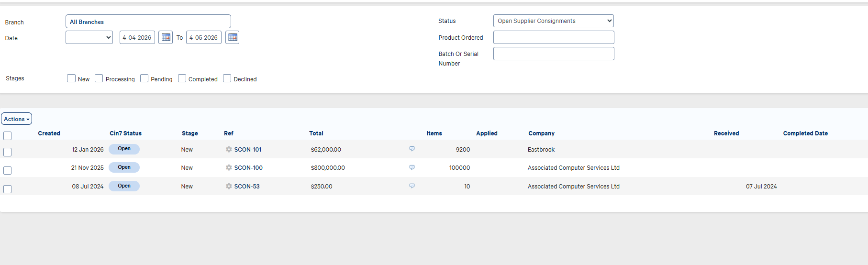
Task: Sort by the Applied column header
Action: (x=487, y=133)
